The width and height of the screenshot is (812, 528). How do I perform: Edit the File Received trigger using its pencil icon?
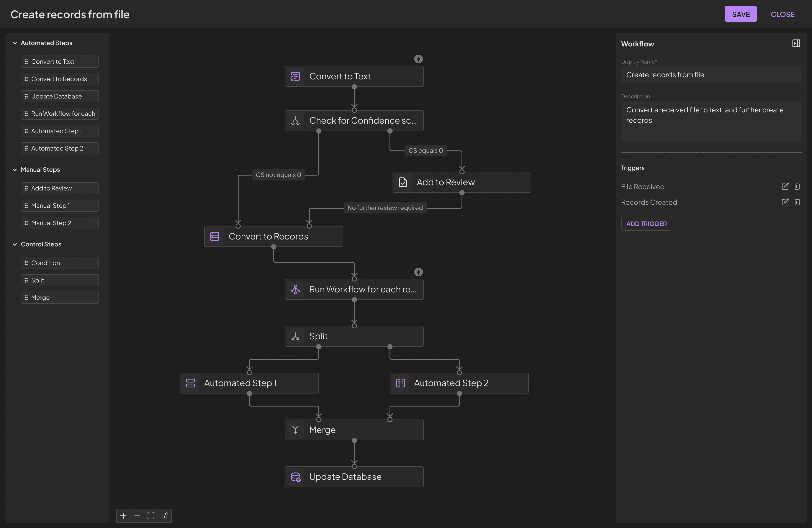pos(785,186)
